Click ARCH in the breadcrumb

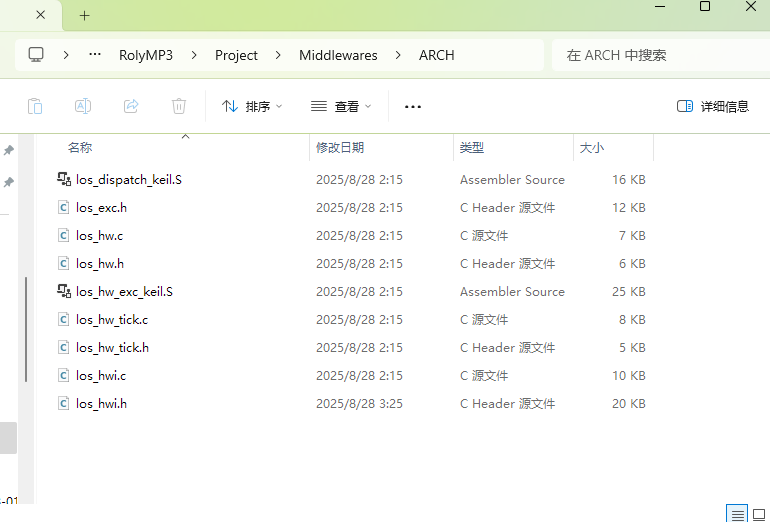click(437, 55)
